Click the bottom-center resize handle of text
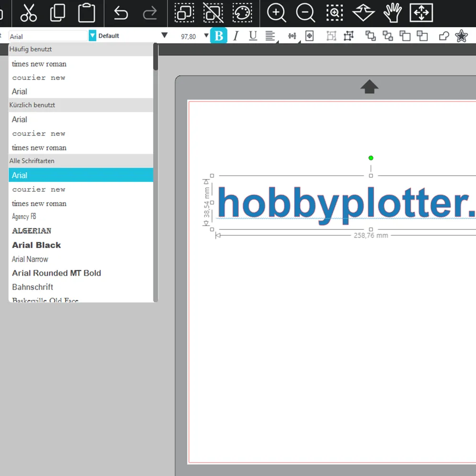Screen dimensions: 476x476 371,229
